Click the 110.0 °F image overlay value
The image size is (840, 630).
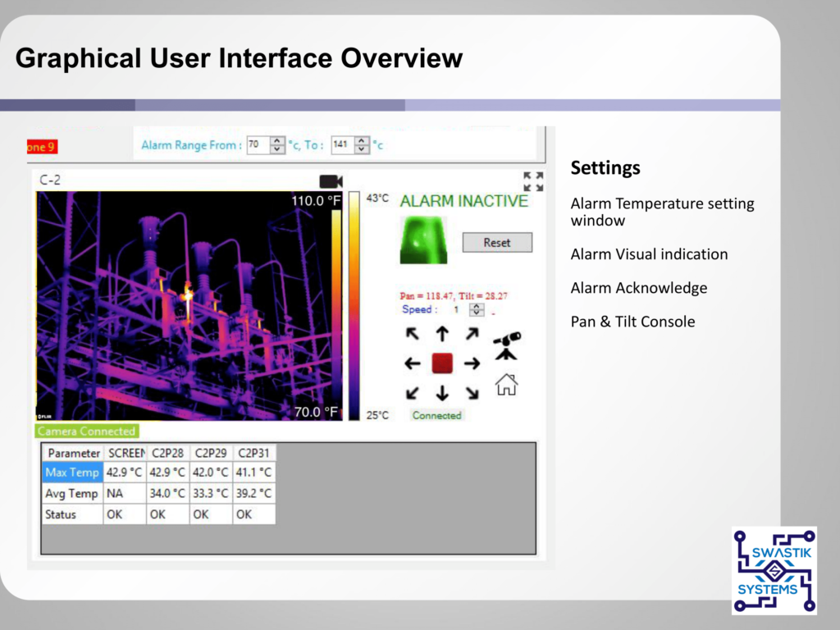pyautogui.click(x=316, y=201)
